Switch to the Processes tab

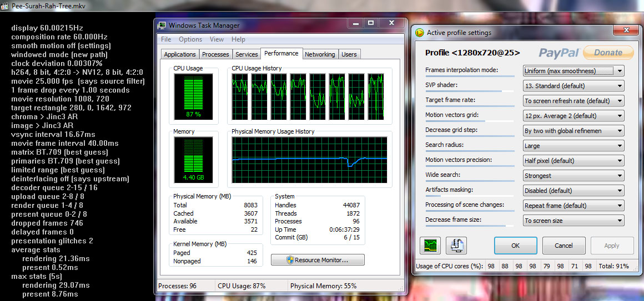(215, 54)
